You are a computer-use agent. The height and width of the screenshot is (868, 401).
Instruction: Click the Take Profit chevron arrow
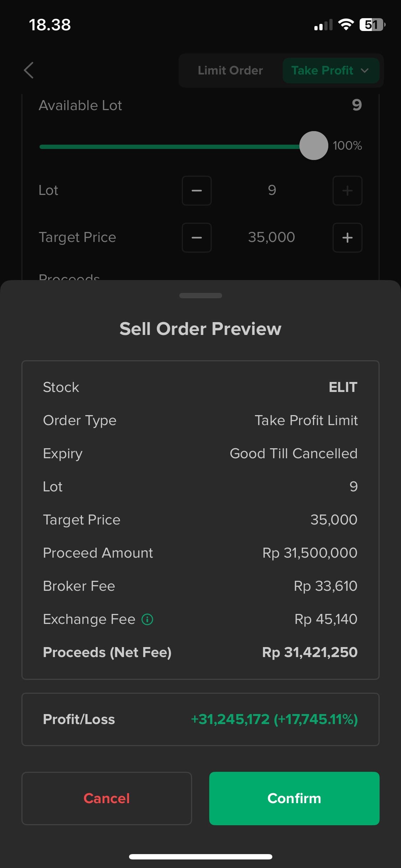pyautogui.click(x=365, y=71)
